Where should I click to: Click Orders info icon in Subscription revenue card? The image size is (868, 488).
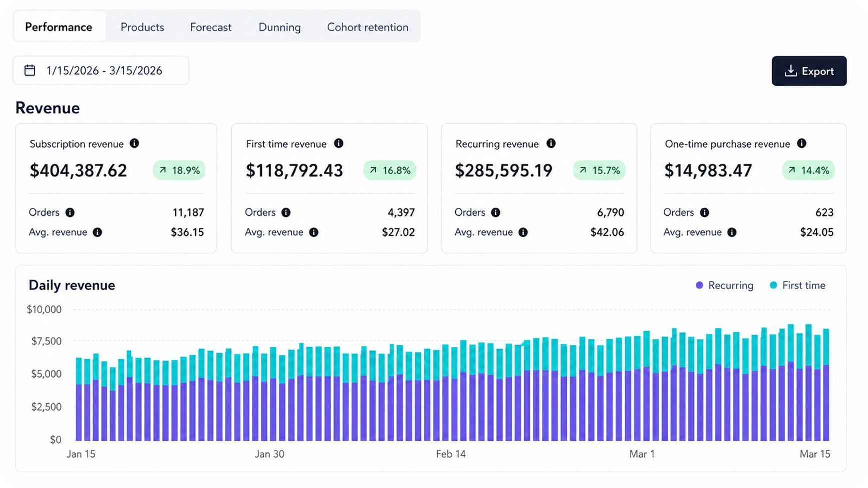pos(70,212)
